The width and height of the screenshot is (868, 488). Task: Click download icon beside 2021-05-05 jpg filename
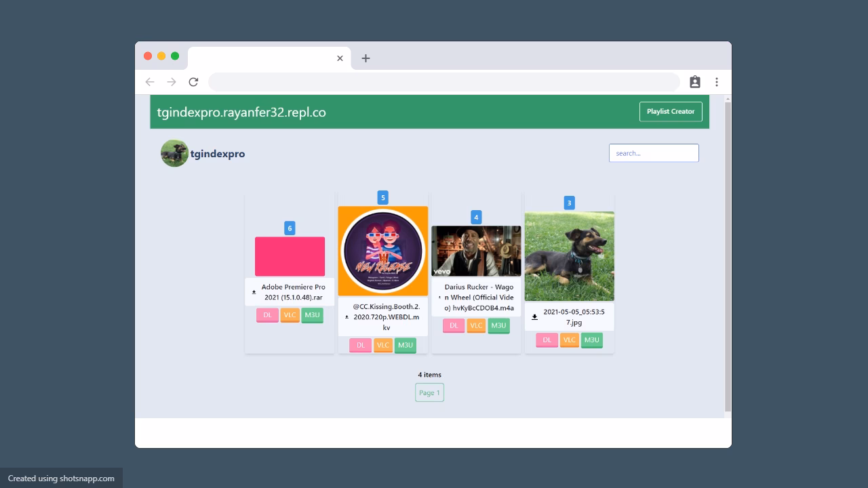(534, 317)
